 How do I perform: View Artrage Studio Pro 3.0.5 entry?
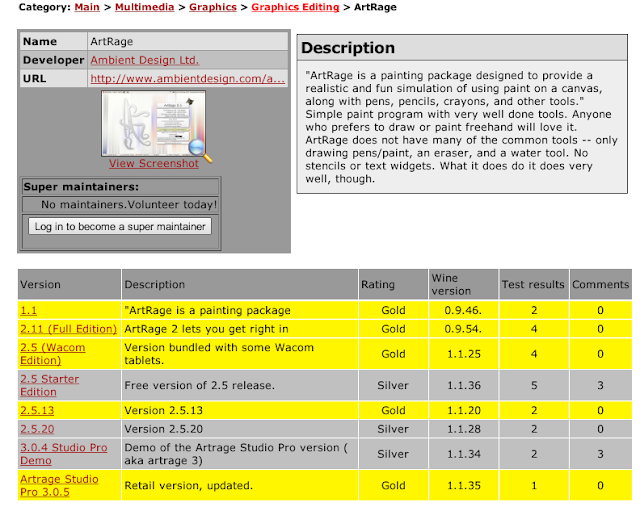pos(59,485)
